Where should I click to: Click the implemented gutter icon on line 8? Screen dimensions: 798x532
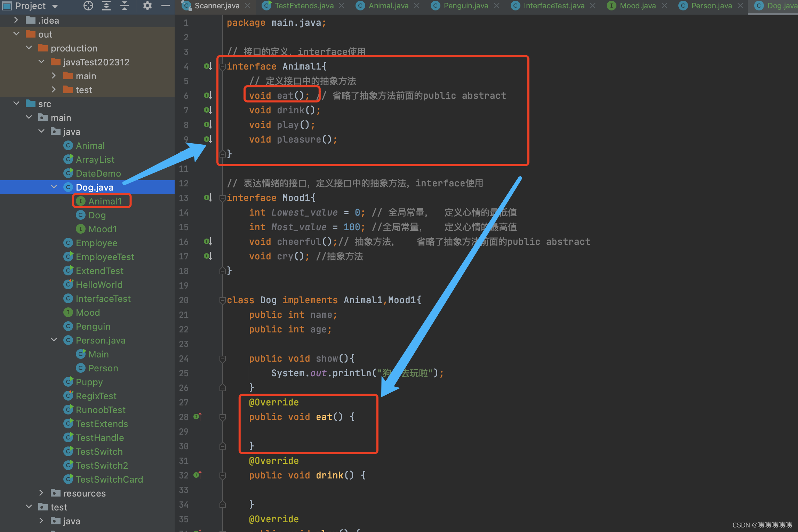(208, 124)
